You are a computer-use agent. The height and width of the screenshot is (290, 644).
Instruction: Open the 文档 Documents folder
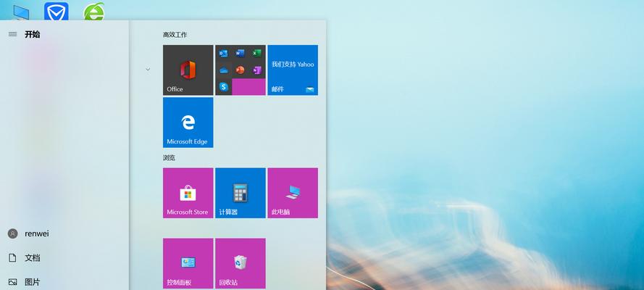pyautogui.click(x=24, y=258)
